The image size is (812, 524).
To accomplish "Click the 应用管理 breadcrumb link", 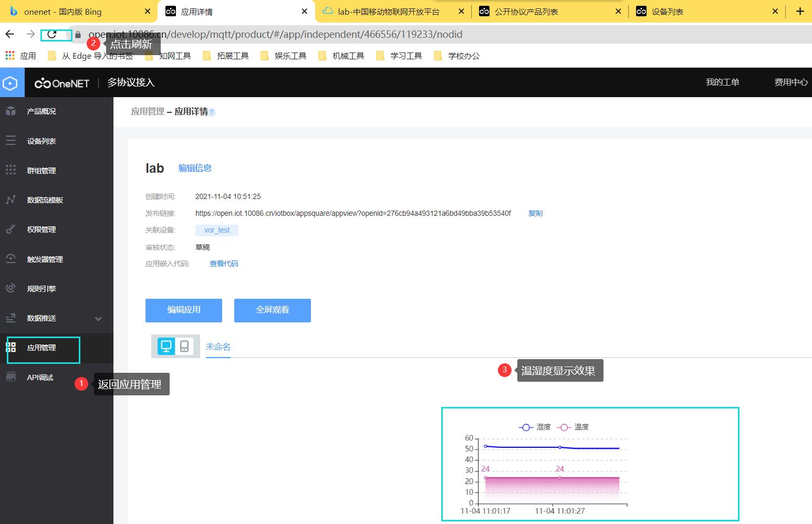I will (x=148, y=111).
